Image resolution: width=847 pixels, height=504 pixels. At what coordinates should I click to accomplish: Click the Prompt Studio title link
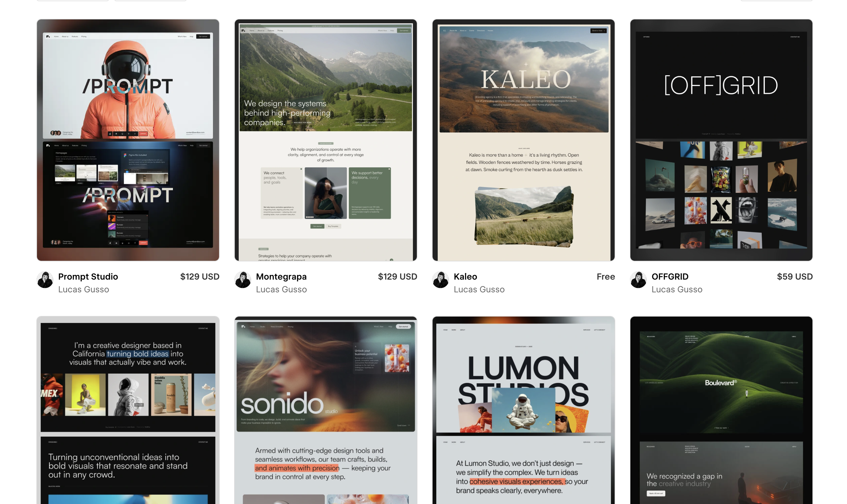pos(88,277)
